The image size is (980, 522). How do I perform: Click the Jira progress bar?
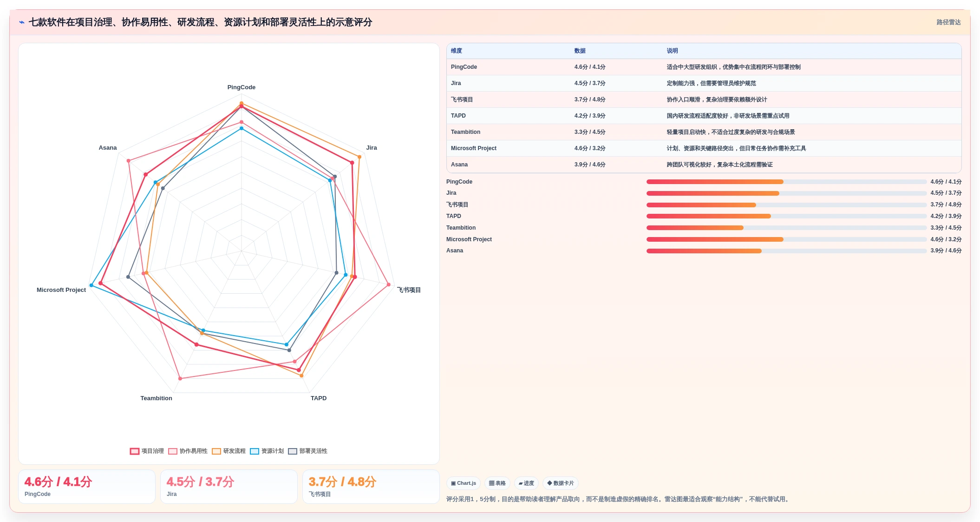click(x=786, y=193)
